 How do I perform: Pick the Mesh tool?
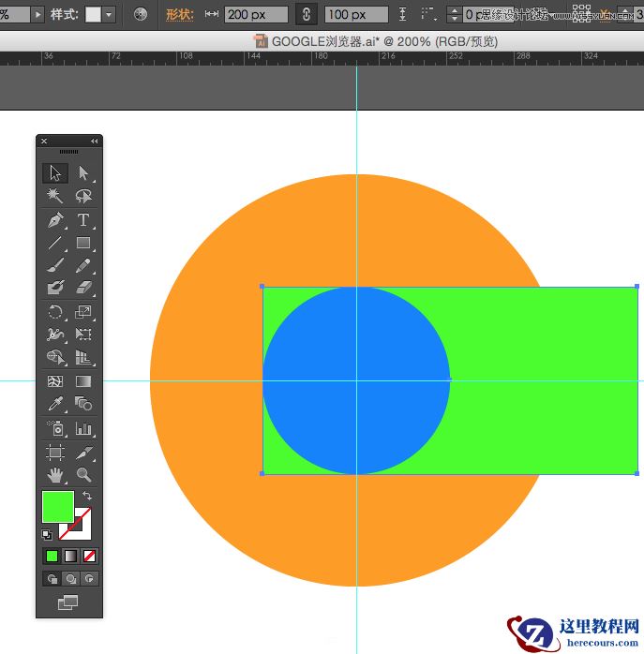point(55,381)
